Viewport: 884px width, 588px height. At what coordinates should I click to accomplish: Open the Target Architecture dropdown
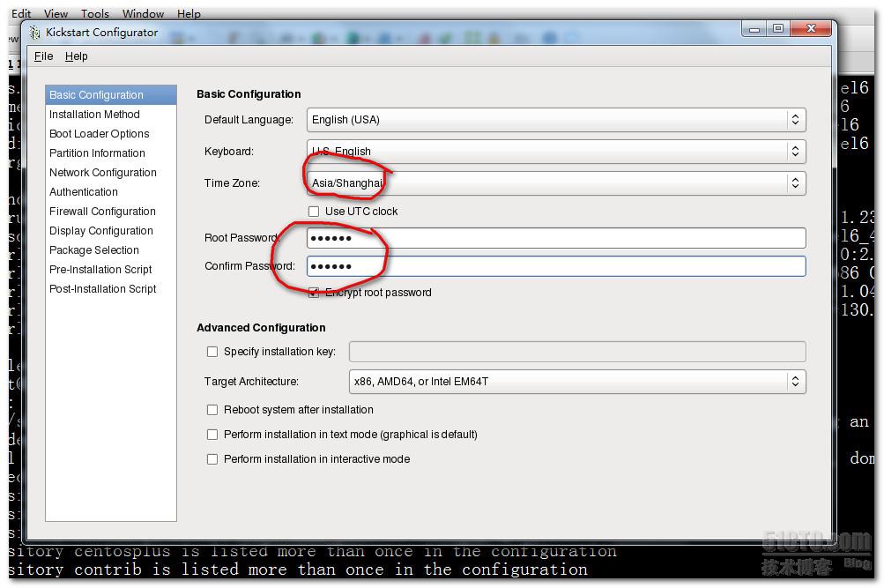tap(577, 382)
